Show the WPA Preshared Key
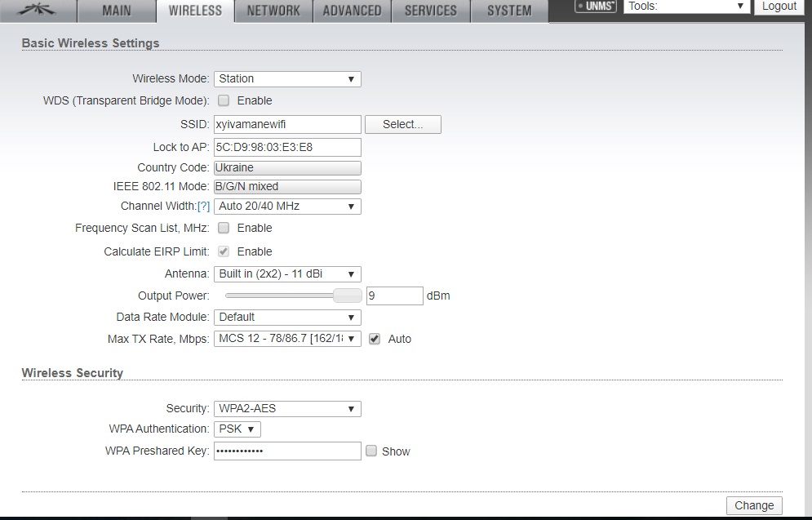 371,451
